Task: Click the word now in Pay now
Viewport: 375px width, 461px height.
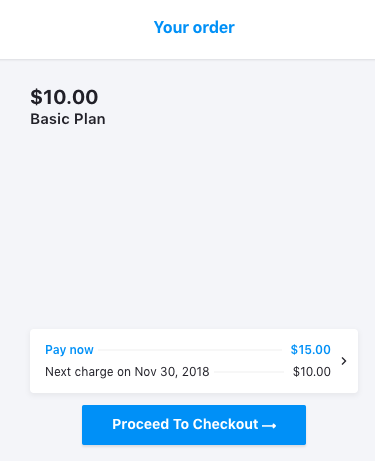Action: (x=81, y=350)
